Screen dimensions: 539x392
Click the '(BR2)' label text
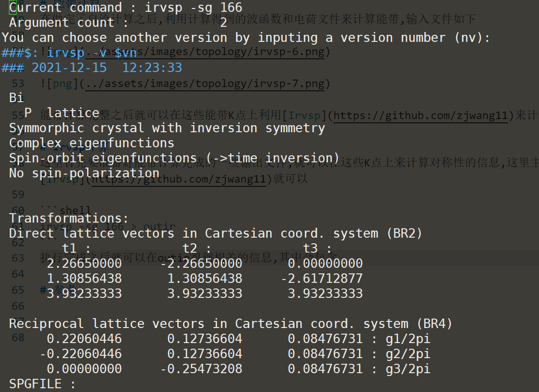pyautogui.click(x=404, y=233)
